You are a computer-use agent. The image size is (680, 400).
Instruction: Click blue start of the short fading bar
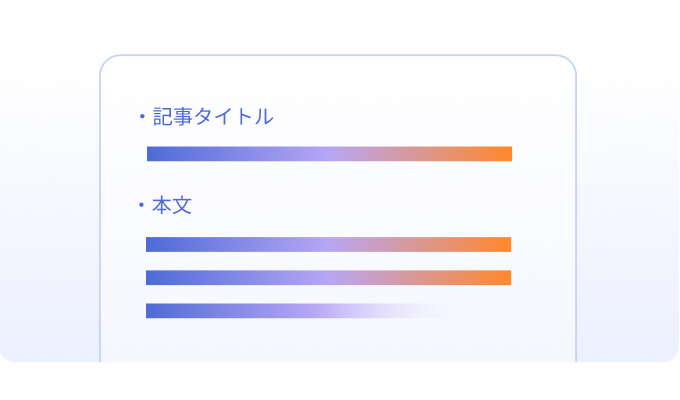(x=156, y=311)
